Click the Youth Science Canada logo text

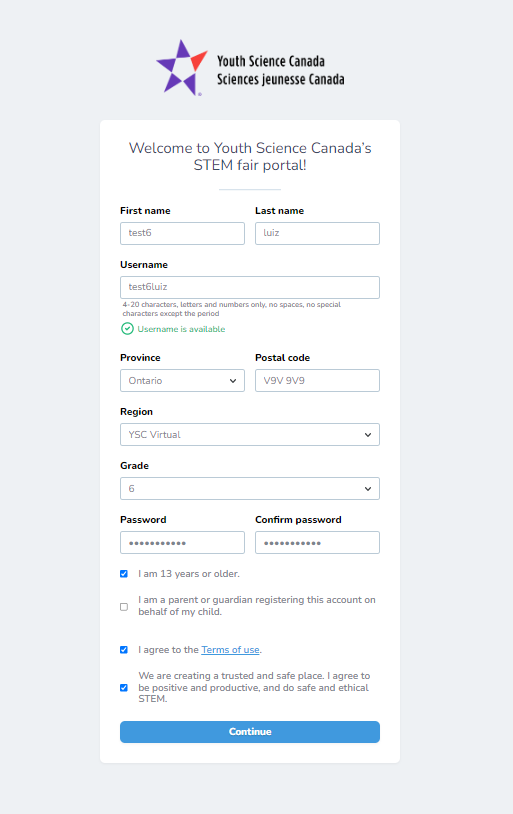280,70
